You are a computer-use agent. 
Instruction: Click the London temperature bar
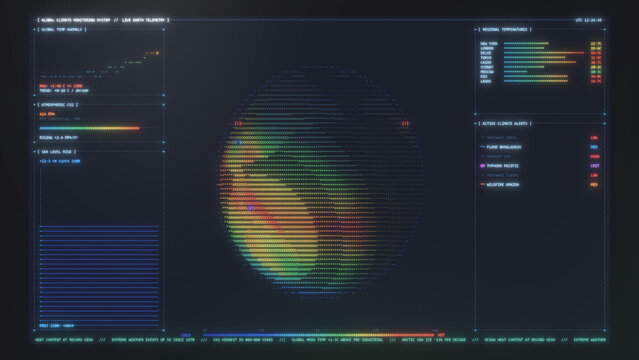click(524, 48)
